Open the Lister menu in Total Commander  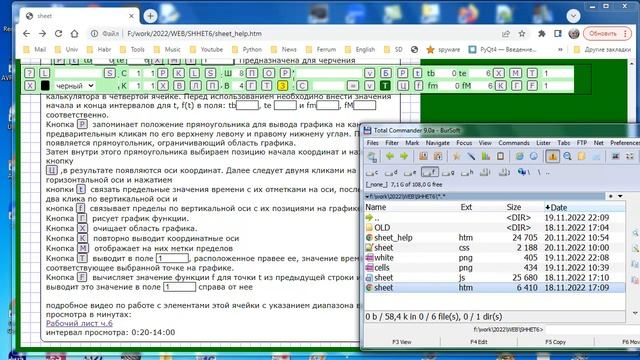click(x=543, y=143)
